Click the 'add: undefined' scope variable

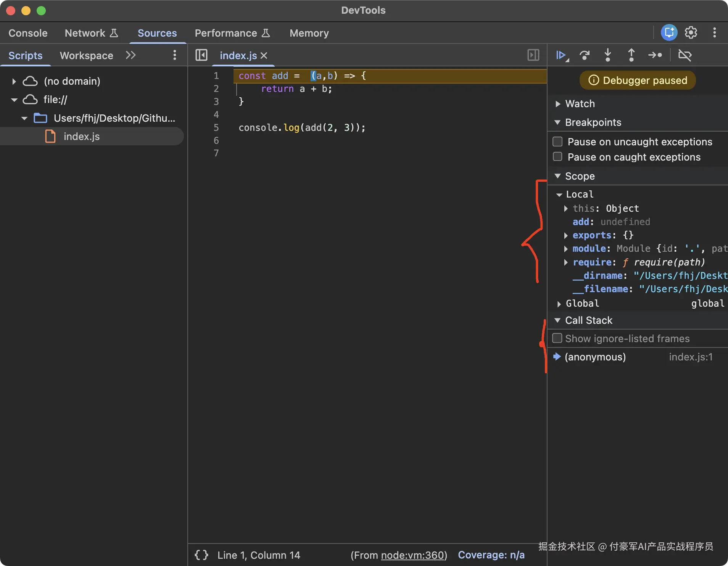pos(611,222)
